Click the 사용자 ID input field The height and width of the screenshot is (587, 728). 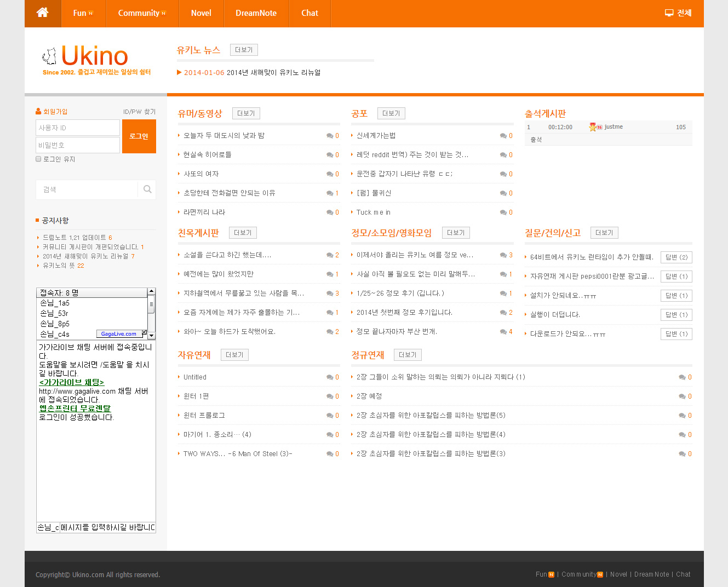[x=78, y=128]
